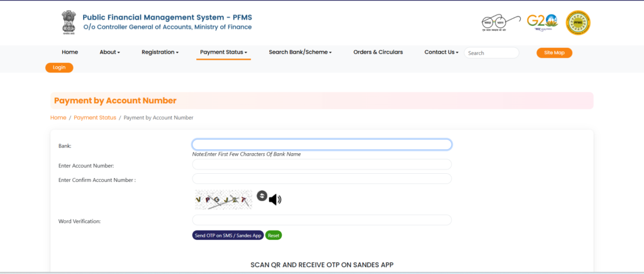The width and height of the screenshot is (644, 274).
Task: Open the Site Map button
Action: [554, 53]
